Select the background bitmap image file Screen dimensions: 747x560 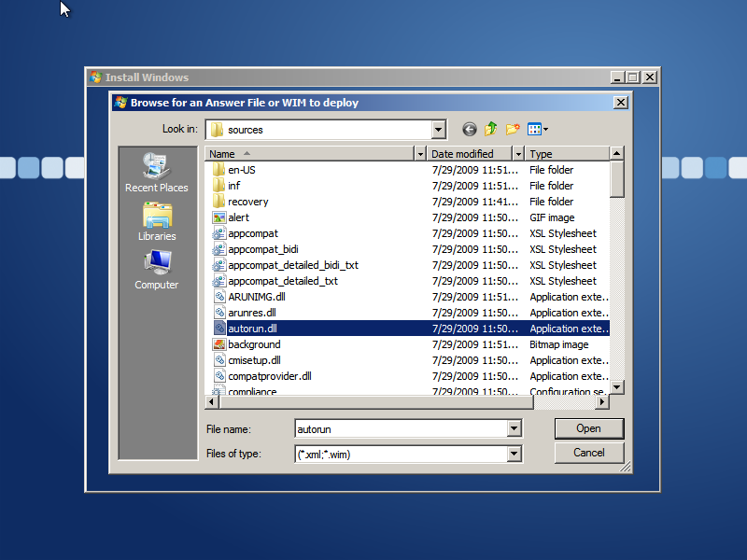pyautogui.click(x=253, y=344)
